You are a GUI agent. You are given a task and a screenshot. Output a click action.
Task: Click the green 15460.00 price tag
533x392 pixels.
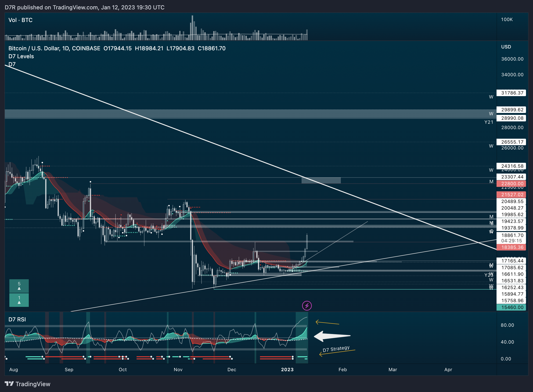pyautogui.click(x=511, y=307)
